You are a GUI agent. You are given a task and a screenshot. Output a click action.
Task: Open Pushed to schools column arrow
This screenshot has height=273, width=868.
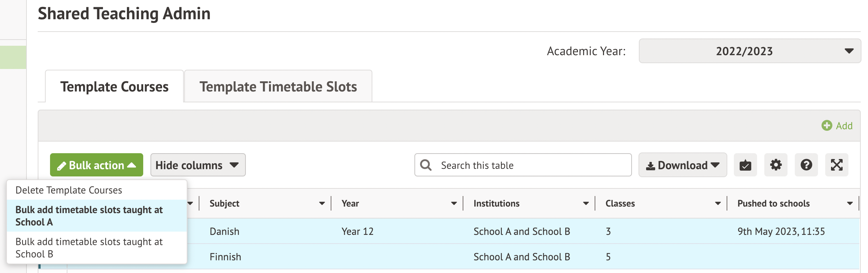[x=850, y=204]
